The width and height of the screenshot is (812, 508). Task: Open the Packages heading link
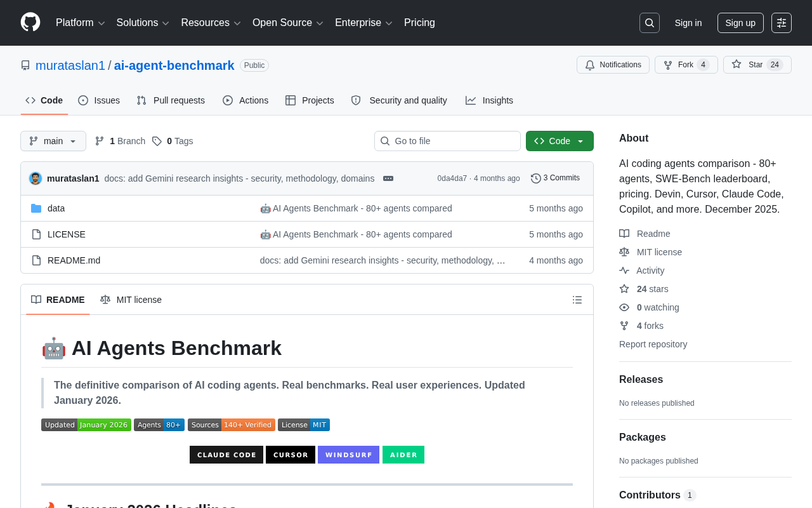pos(643,438)
